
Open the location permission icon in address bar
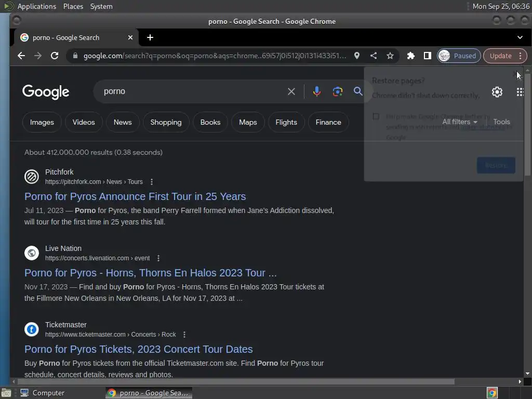[356, 56]
